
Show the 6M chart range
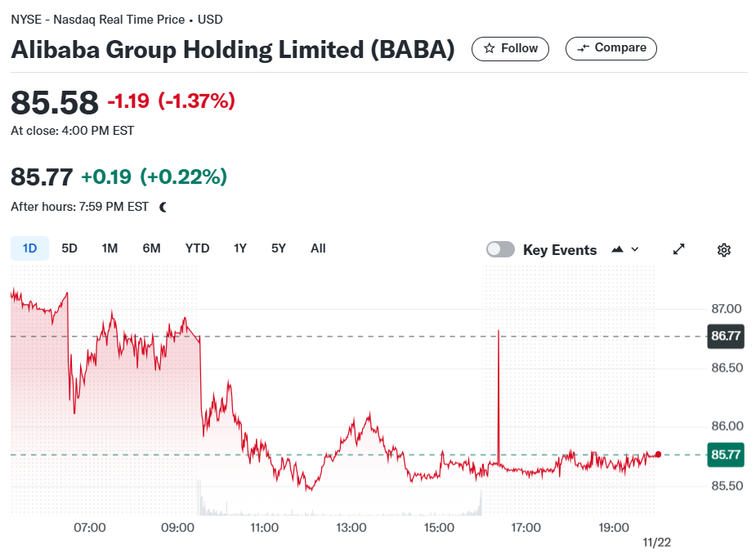click(x=151, y=248)
